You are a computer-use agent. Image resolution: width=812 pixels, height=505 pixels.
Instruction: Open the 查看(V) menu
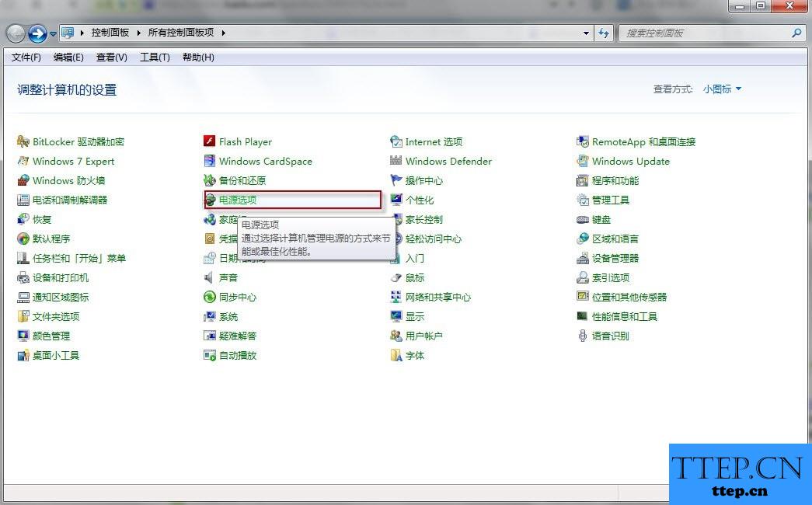111,57
